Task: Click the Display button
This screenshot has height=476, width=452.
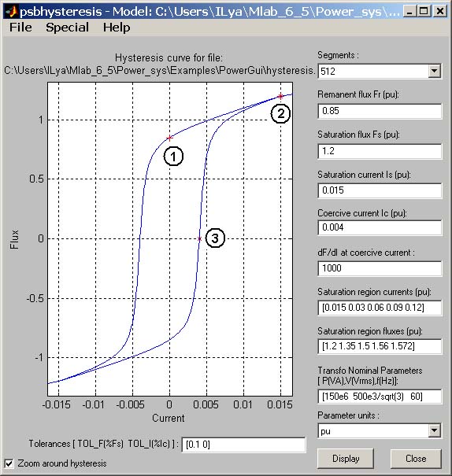Action: pos(346,459)
